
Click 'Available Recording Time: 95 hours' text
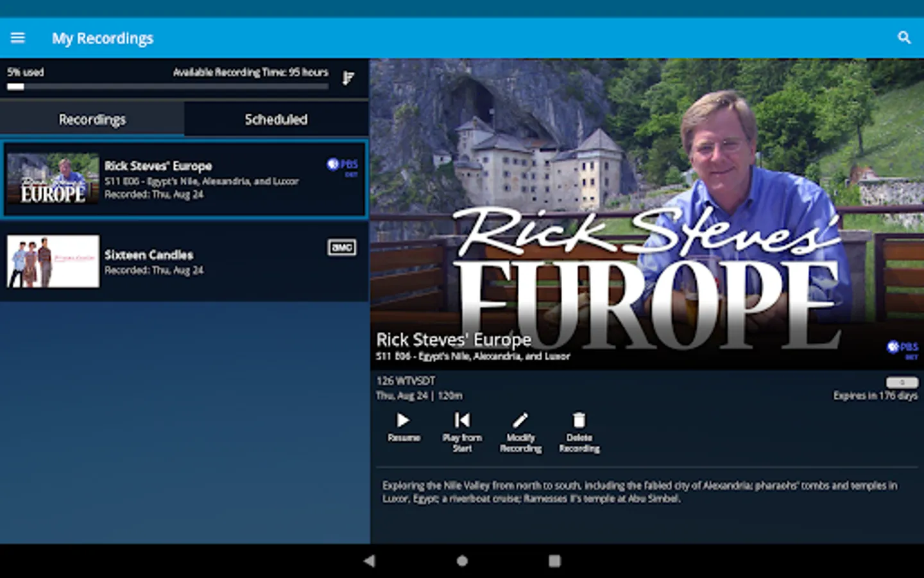250,72
